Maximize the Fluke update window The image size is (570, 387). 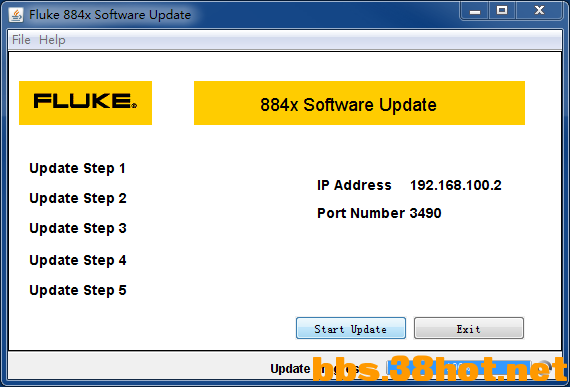point(502,11)
